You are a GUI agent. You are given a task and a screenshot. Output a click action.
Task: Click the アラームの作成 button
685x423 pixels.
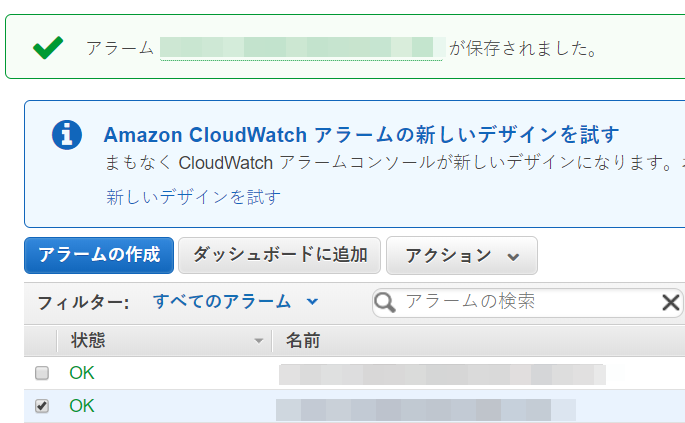tap(99, 255)
